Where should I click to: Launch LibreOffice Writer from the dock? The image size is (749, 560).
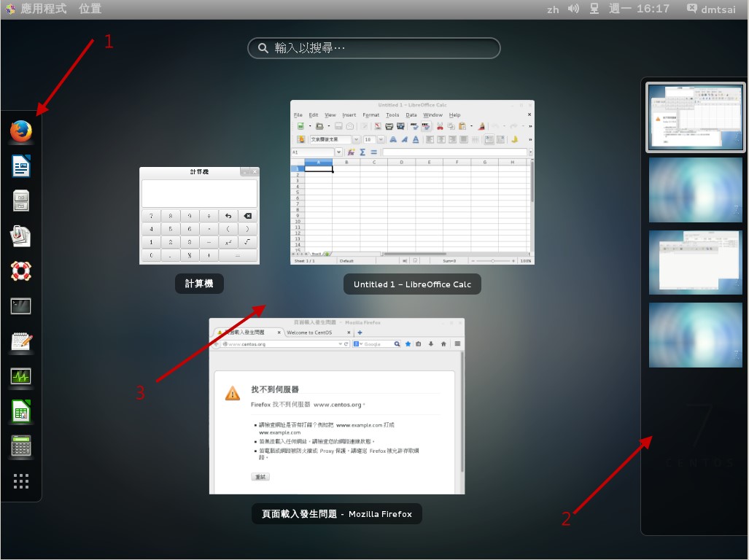point(20,166)
